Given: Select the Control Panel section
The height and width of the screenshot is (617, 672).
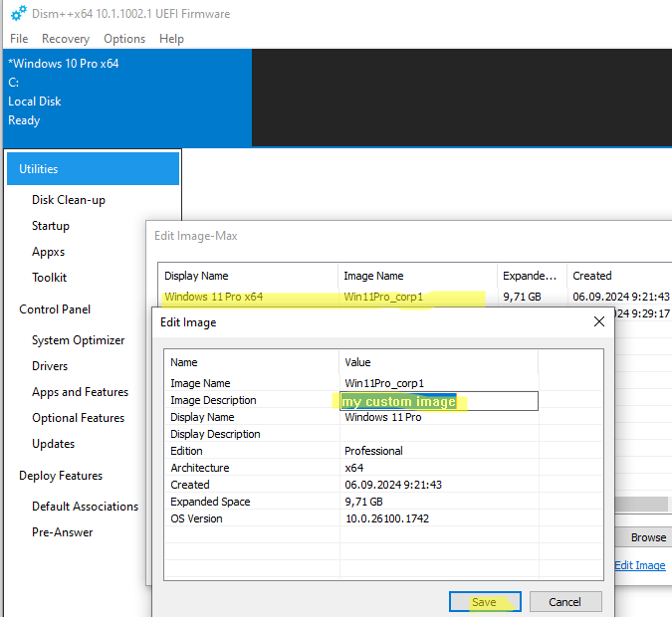Looking at the screenshot, I should [x=55, y=309].
